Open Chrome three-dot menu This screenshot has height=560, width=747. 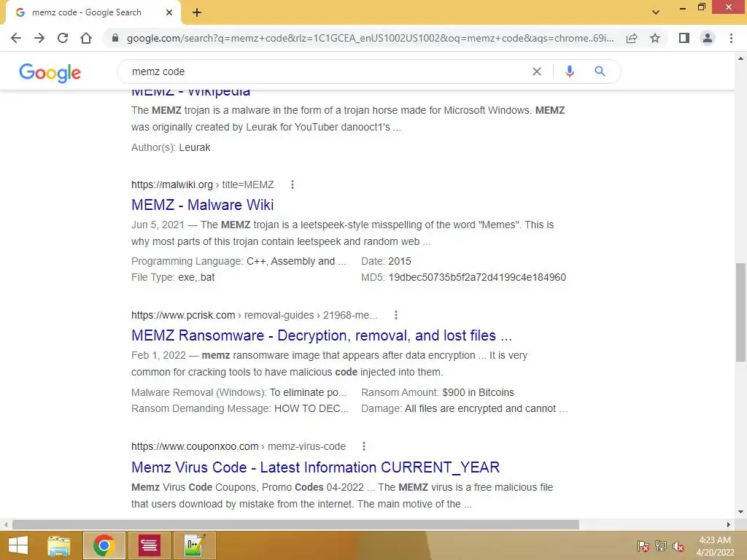[x=731, y=38]
